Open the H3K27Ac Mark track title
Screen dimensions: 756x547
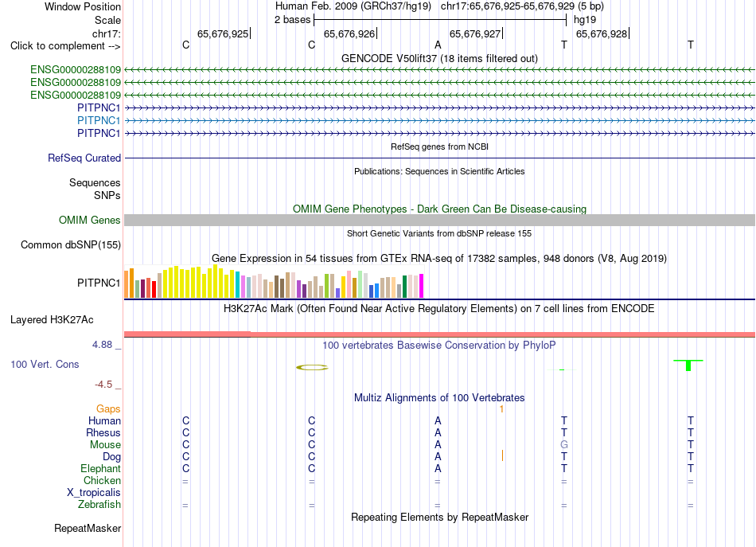tap(439, 308)
